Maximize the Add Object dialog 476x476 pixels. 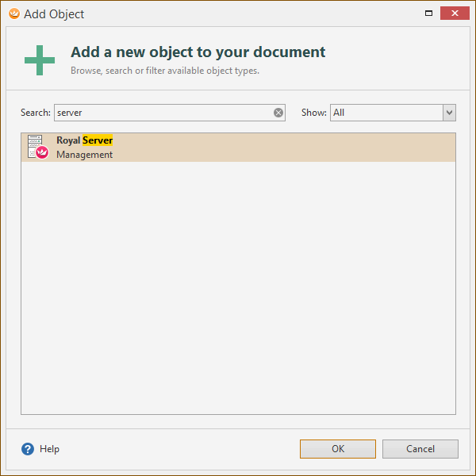[x=428, y=13]
